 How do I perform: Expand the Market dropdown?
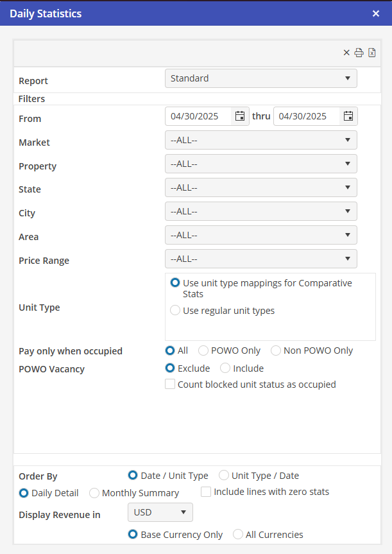coord(260,140)
